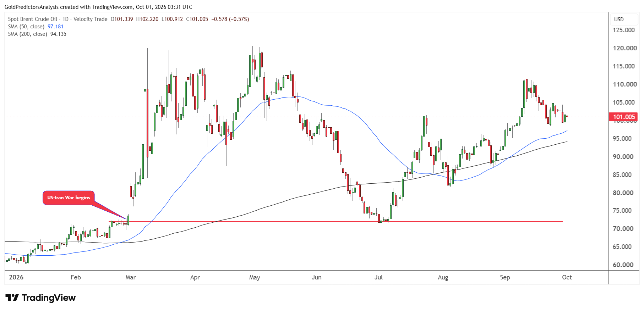Click the May label on time axis
The width and height of the screenshot is (644, 311).
click(x=255, y=277)
